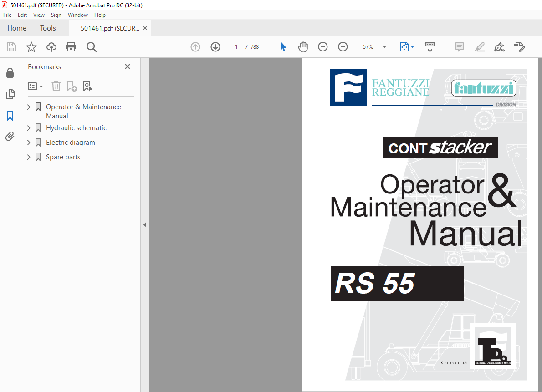Open the Help menu
Image resolution: width=542 pixels, height=392 pixels.
click(x=100, y=15)
